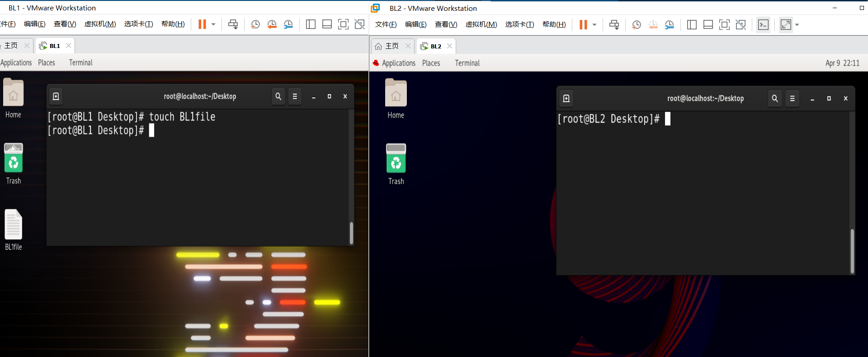Screen dimensions: 868x357
Task: Click the Apr 9 22:11 clock in BL2
Action: pos(842,63)
